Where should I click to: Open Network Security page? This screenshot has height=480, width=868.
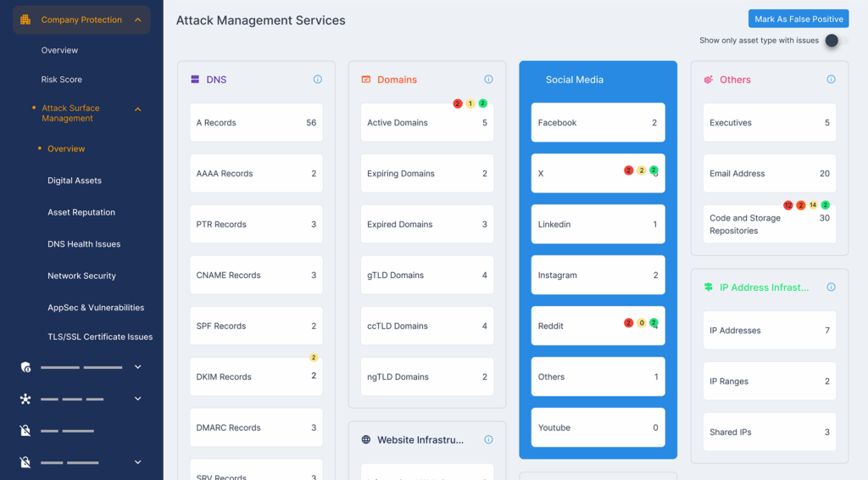(x=81, y=276)
